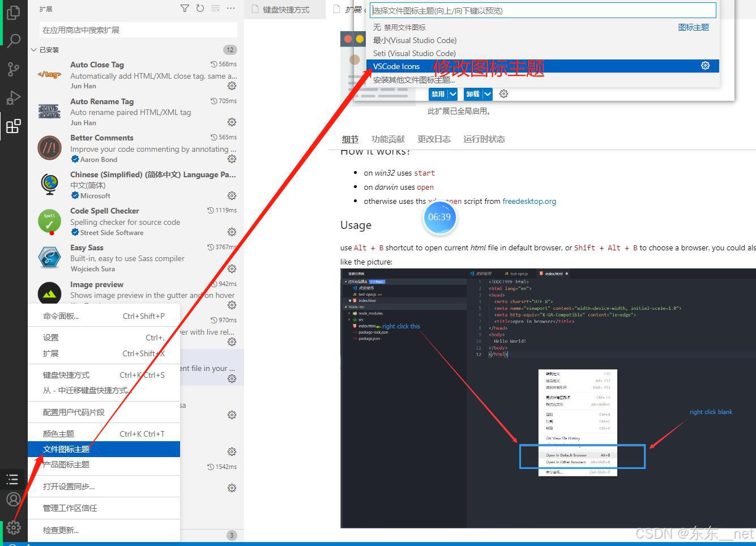Choose 键盘快捷方式 from the manage menu
This screenshot has height=546, width=756.
104,375
